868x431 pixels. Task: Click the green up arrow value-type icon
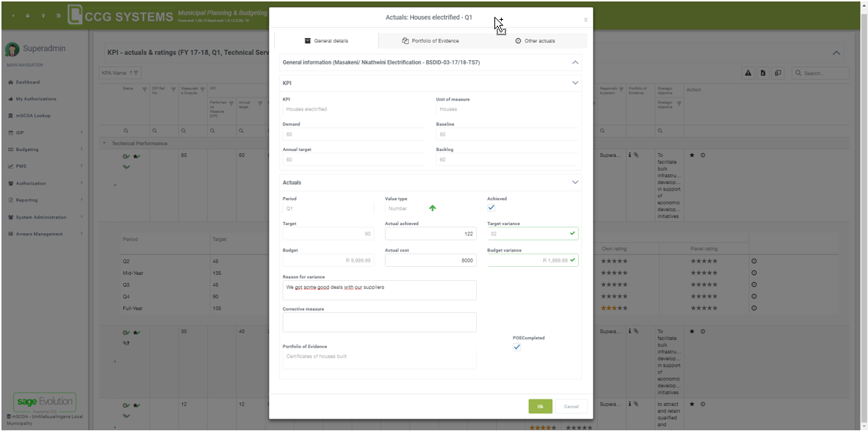click(x=432, y=208)
